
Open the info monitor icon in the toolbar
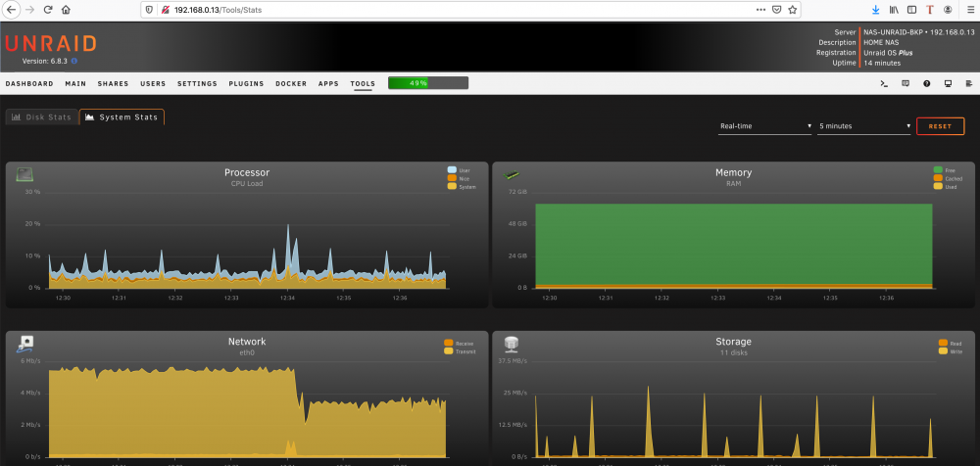click(x=948, y=84)
